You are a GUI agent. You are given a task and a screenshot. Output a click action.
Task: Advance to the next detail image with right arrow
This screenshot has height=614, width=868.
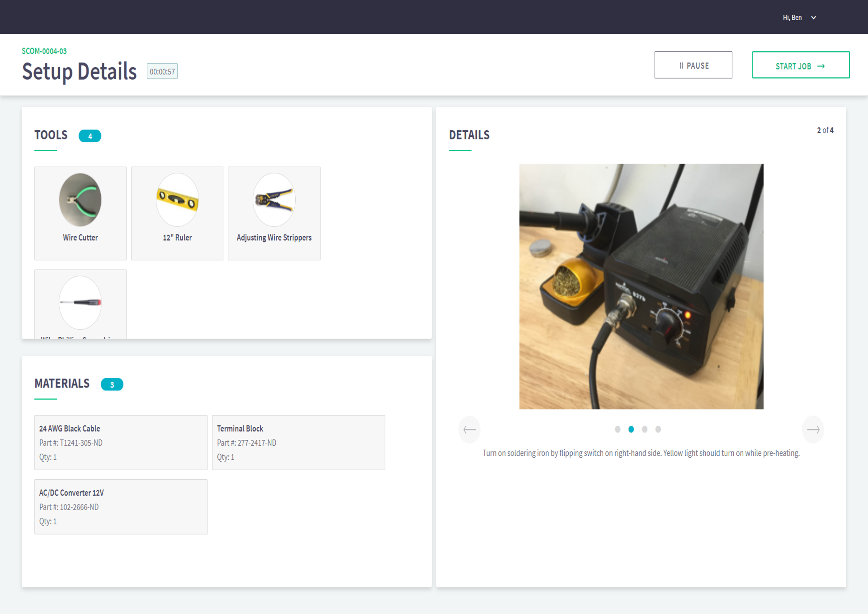click(813, 429)
